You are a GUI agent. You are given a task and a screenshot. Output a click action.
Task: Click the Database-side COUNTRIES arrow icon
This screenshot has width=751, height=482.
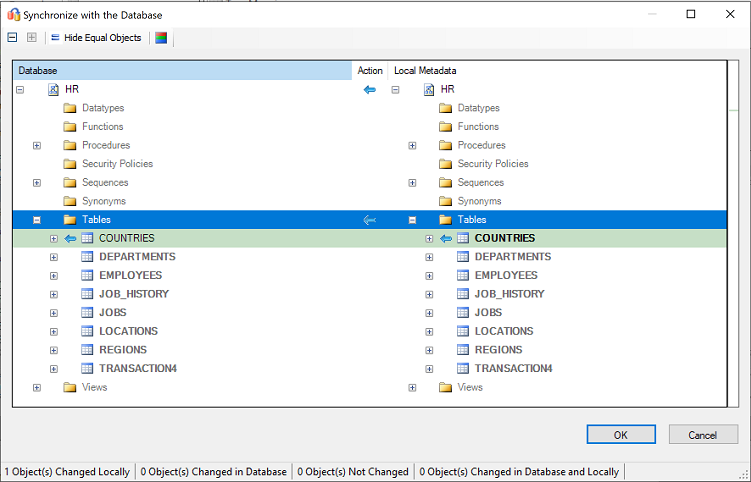[x=70, y=238]
